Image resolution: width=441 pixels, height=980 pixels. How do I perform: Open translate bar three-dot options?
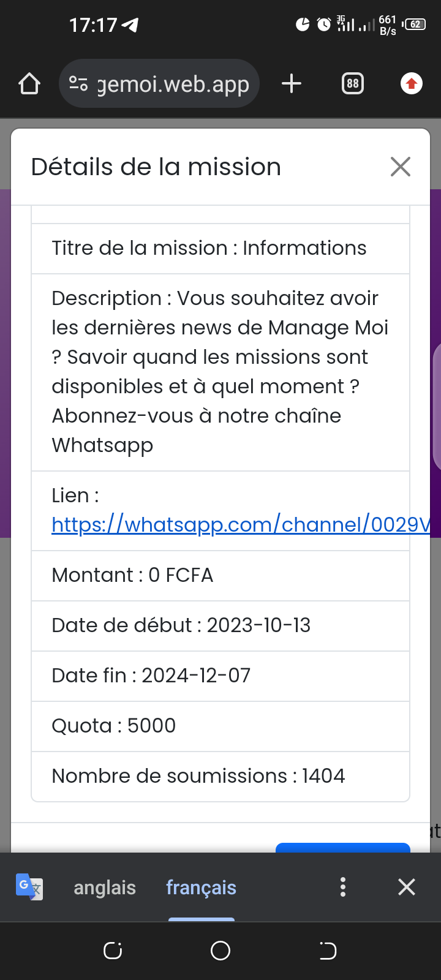click(343, 887)
